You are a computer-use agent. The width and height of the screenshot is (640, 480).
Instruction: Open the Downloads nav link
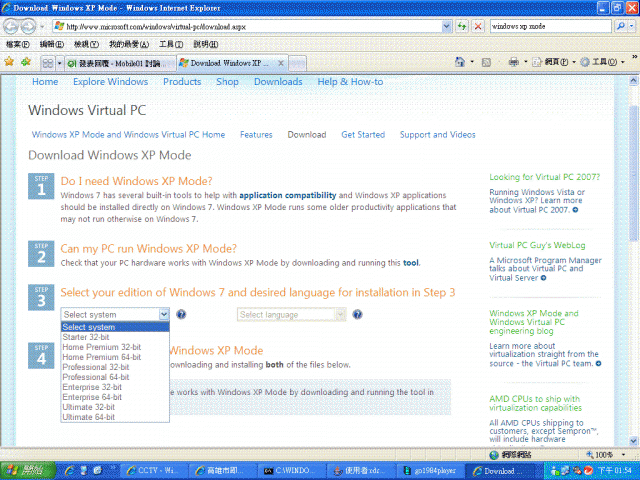click(x=278, y=82)
